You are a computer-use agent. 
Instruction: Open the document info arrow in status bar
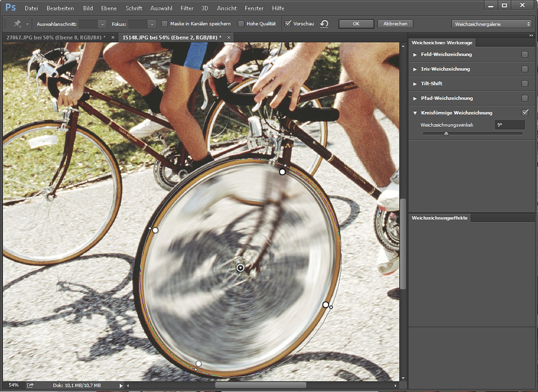121,386
